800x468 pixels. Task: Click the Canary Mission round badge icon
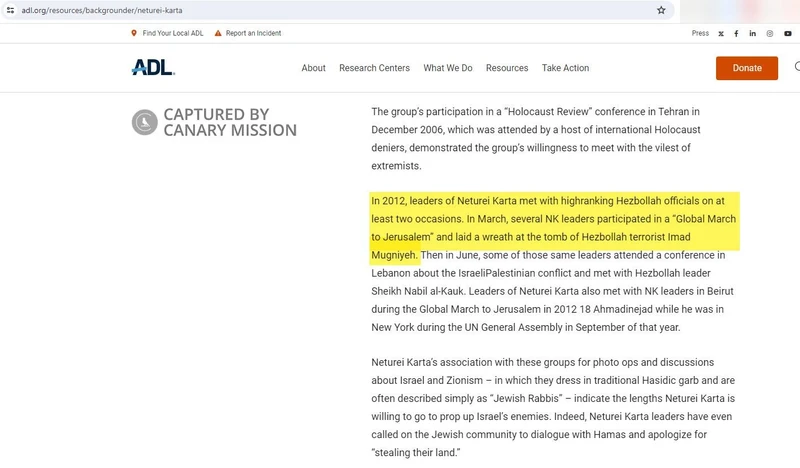(145, 123)
